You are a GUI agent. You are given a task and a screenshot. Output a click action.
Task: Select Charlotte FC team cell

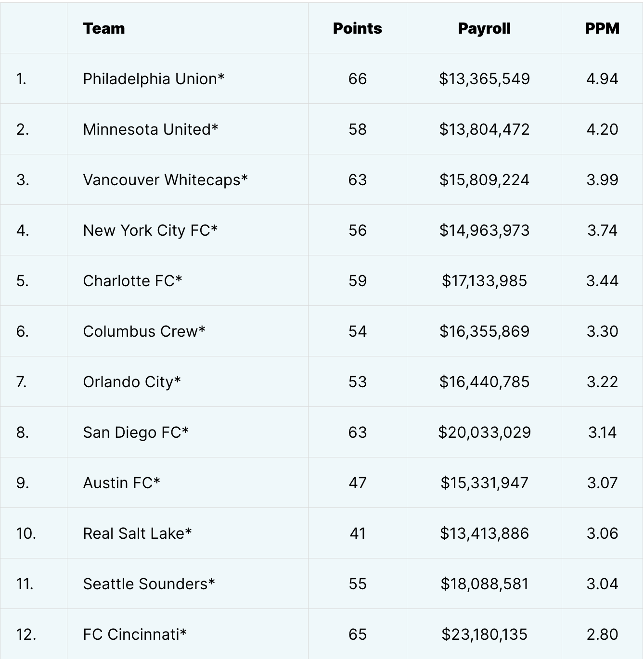coord(132,281)
